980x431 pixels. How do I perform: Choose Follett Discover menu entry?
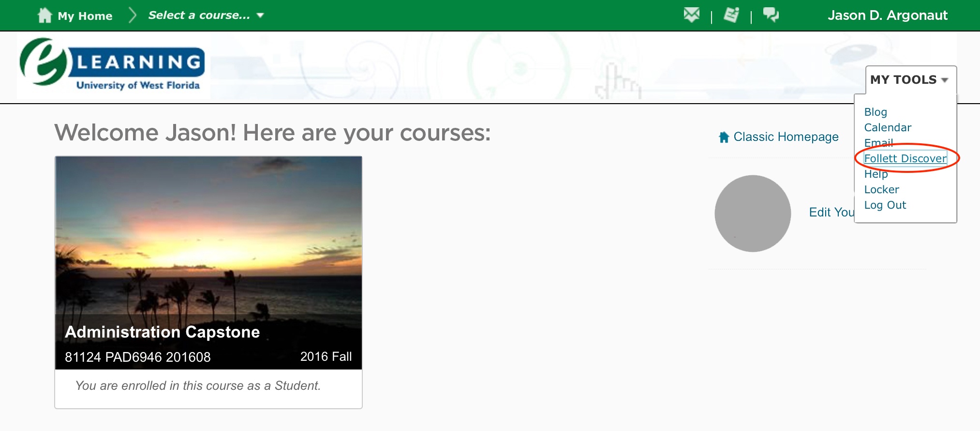point(905,158)
